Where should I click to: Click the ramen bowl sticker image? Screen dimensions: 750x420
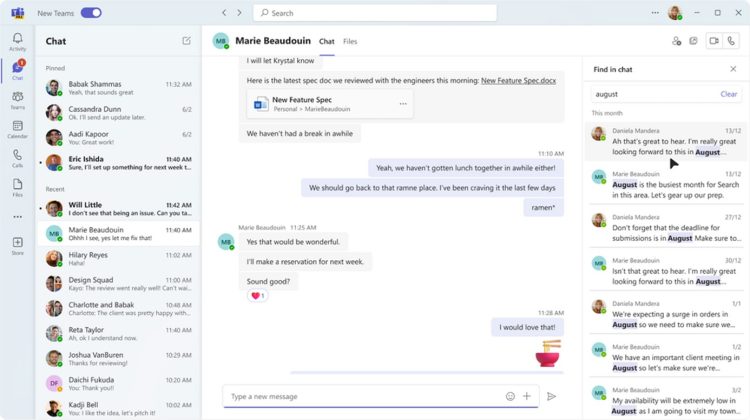pos(548,354)
